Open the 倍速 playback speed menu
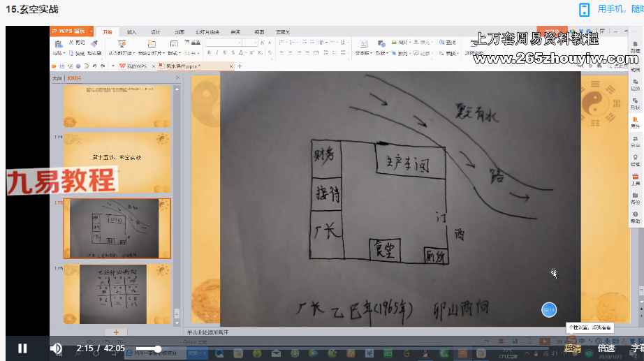This screenshot has width=644, height=361. point(606,348)
